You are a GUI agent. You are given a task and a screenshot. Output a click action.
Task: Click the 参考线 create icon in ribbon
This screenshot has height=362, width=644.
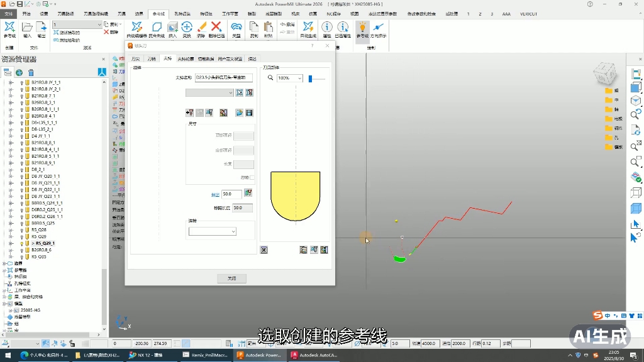pos(9,27)
